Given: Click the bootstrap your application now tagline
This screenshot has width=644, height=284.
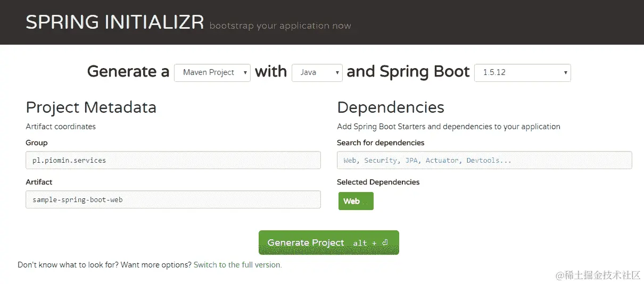Looking at the screenshot, I should coord(280,26).
